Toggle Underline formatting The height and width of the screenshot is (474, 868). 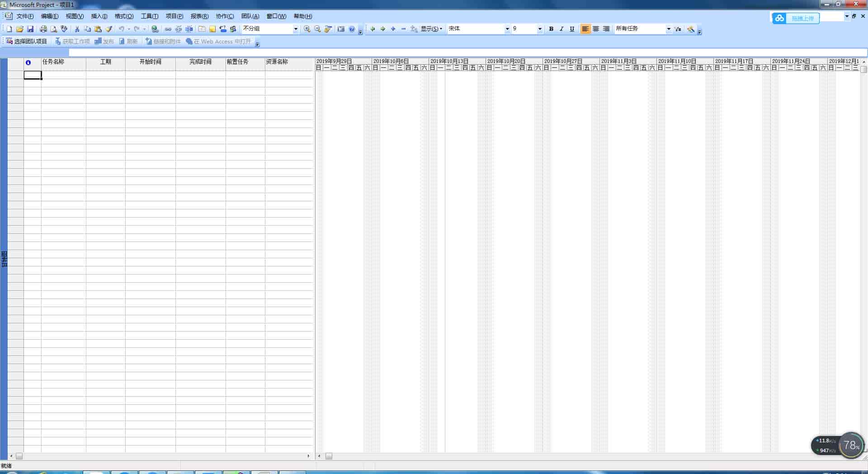572,29
